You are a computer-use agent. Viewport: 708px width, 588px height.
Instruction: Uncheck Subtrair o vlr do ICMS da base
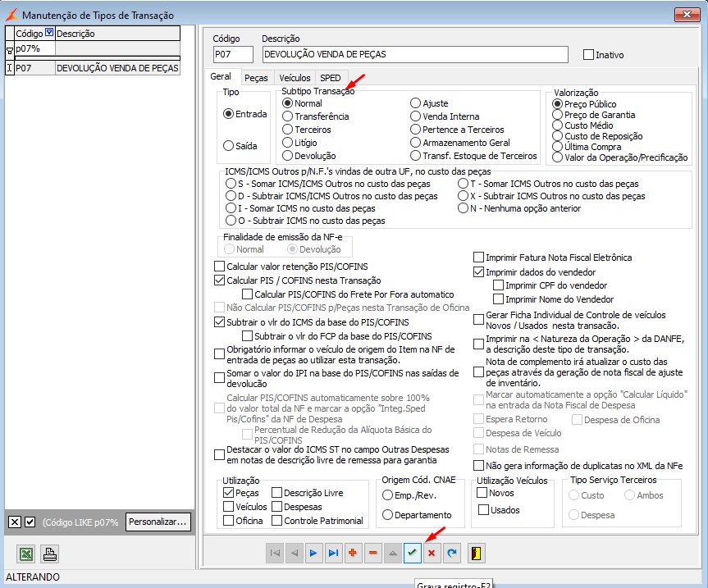click(219, 322)
